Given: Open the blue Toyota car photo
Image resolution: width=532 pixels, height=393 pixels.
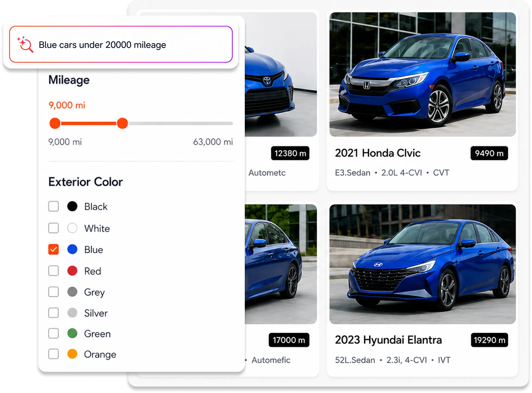Looking at the screenshot, I should pyautogui.click(x=281, y=74).
